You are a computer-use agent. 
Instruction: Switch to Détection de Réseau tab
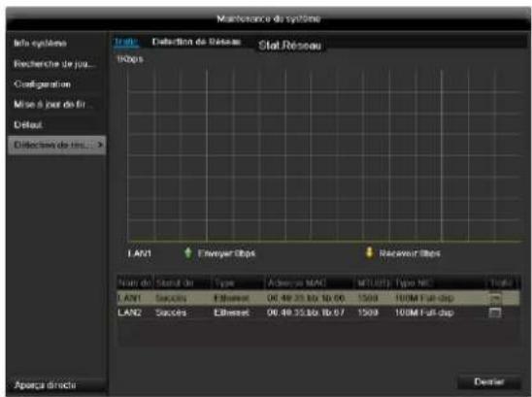196,42
